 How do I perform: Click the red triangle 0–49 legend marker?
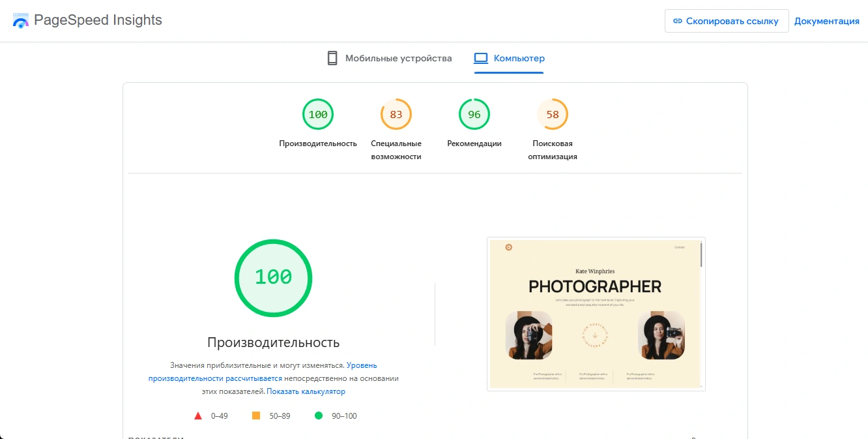click(x=198, y=416)
